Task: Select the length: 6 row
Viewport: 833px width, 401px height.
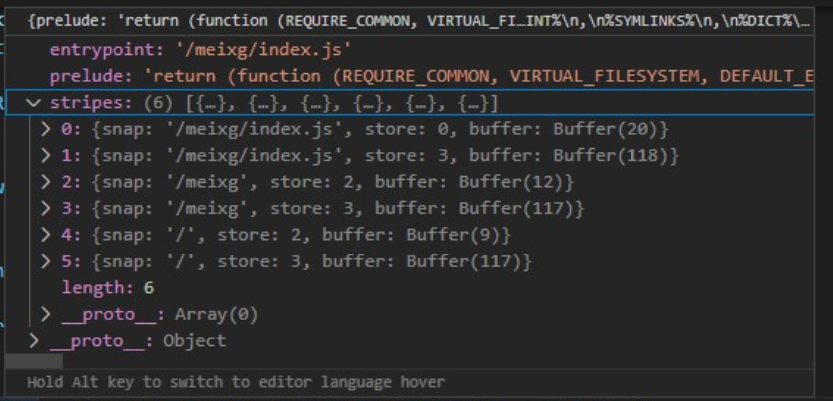Action: (x=108, y=287)
